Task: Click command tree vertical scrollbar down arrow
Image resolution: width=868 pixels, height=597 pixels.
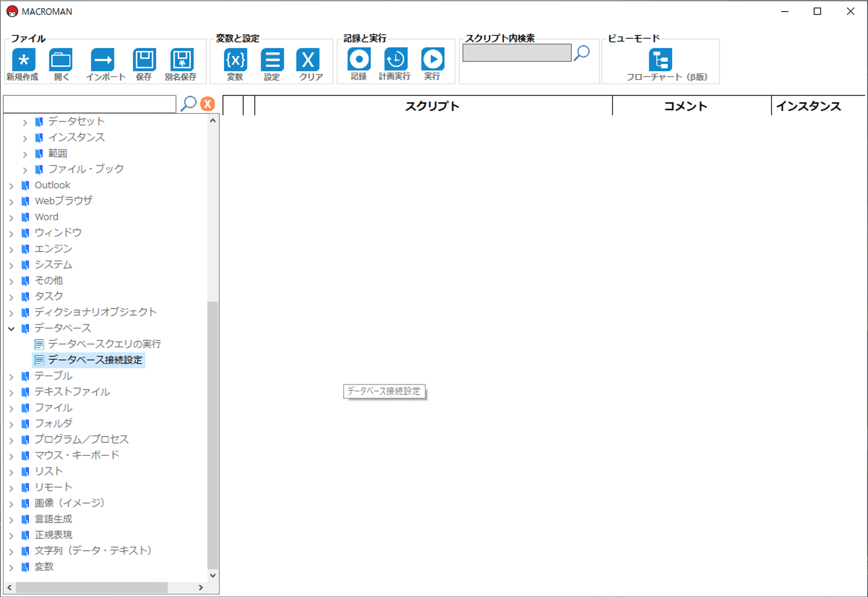Action: coord(213,575)
